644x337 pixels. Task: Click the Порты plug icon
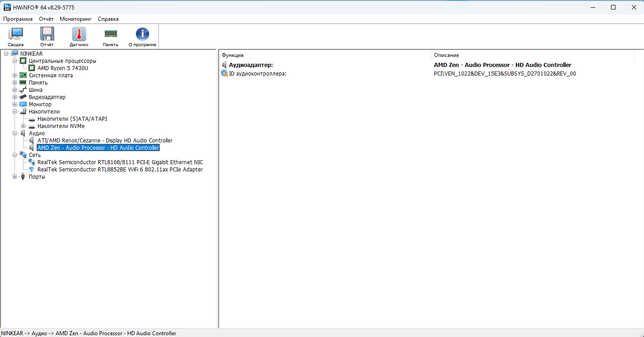click(x=23, y=177)
